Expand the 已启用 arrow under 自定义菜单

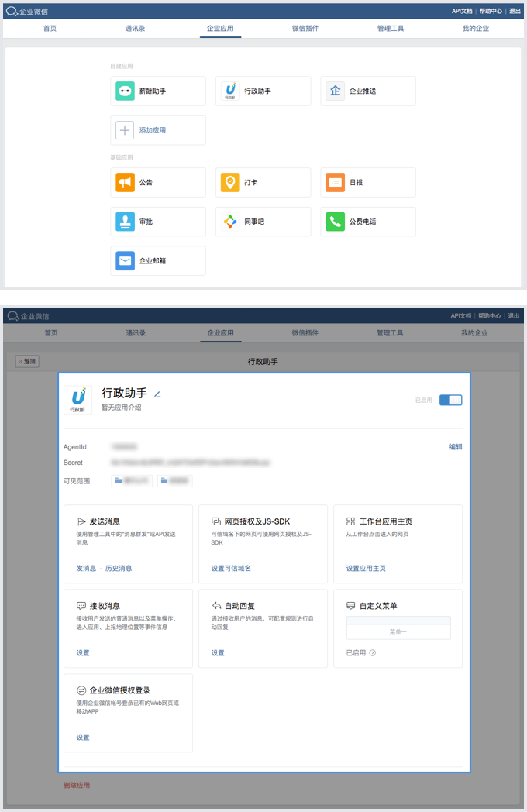(372, 653)
